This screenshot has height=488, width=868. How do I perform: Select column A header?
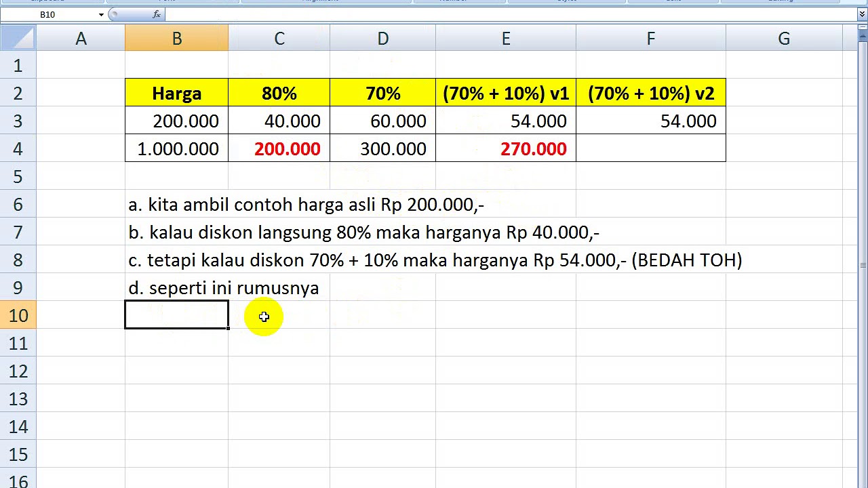pos(81,39)
